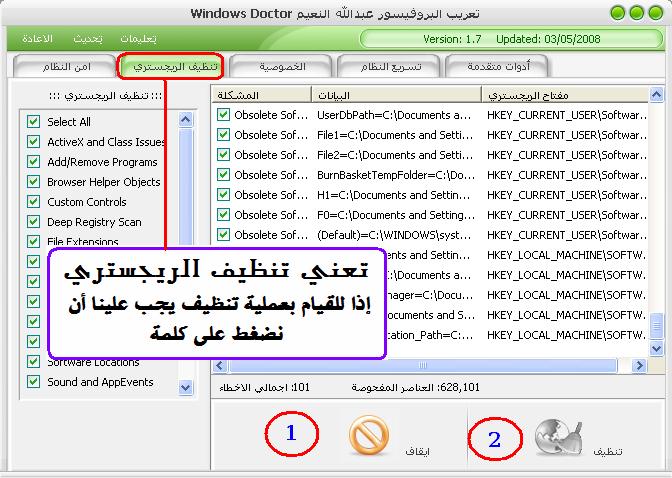Click the Version: 1.7 text
672x478 pixels.
[x=452, y=39]
